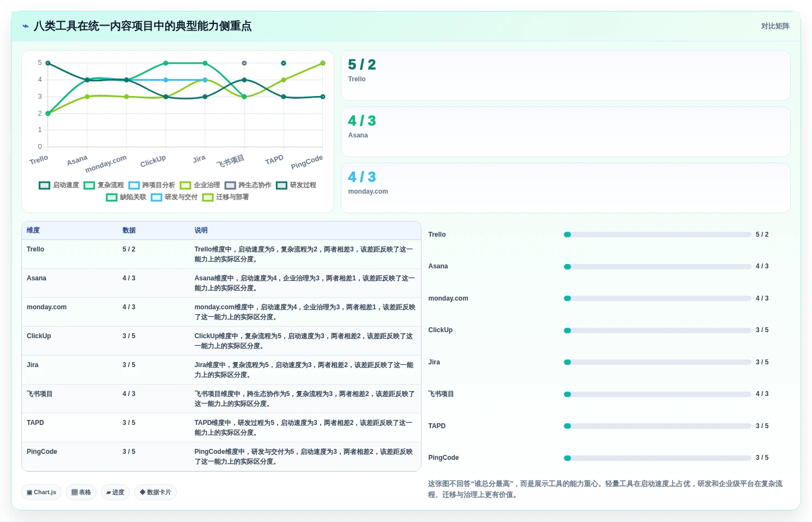This screenshot has width=812, height=522.
Task: Click the 表格 chip
Action: click(81, 492)
